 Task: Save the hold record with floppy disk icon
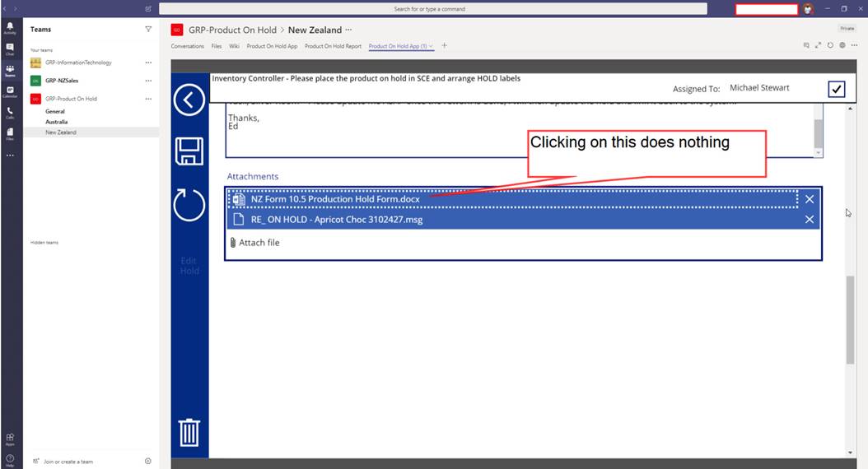pos(189,151)
